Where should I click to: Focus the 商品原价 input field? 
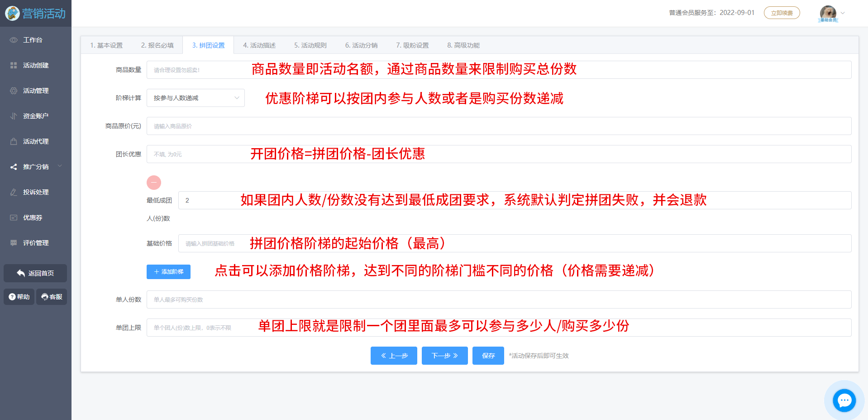click(499, 126)
